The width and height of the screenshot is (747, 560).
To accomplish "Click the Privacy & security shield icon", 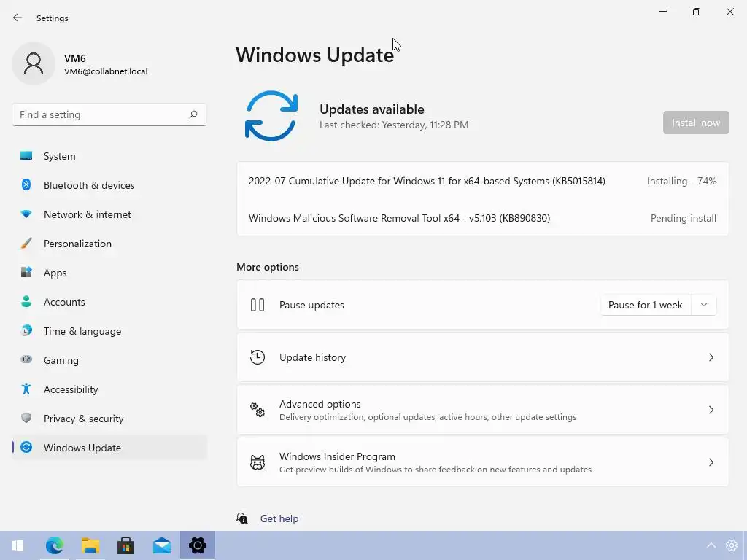I will click(x=26, y=418).
